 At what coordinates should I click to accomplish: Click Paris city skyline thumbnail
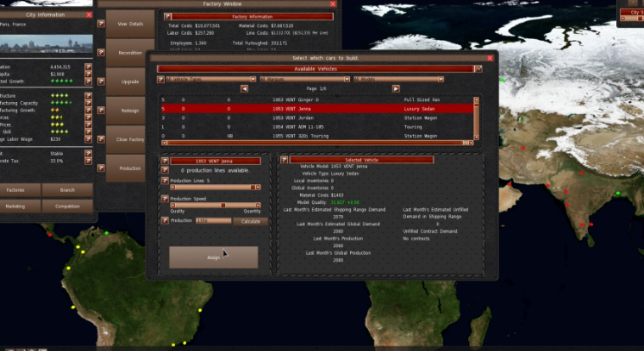(46, 43)
